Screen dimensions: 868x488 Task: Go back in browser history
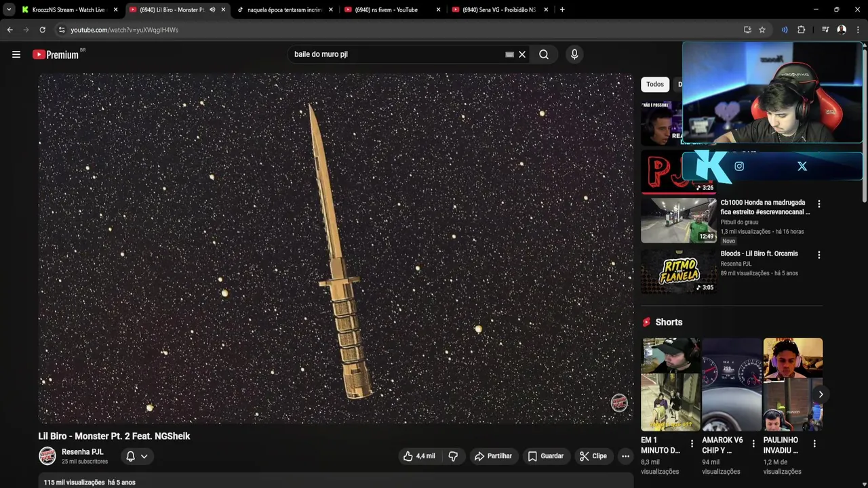coord(9,30)
